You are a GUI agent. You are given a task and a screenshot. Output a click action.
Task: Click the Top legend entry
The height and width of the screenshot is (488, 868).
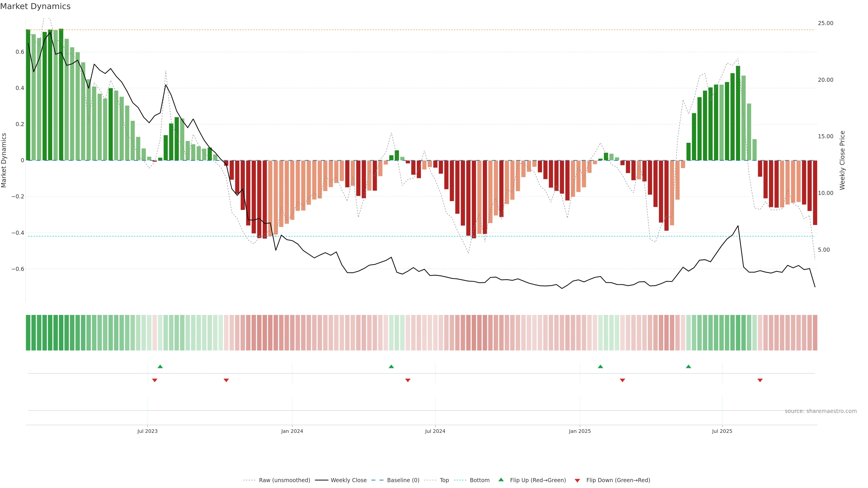(444, 480)
